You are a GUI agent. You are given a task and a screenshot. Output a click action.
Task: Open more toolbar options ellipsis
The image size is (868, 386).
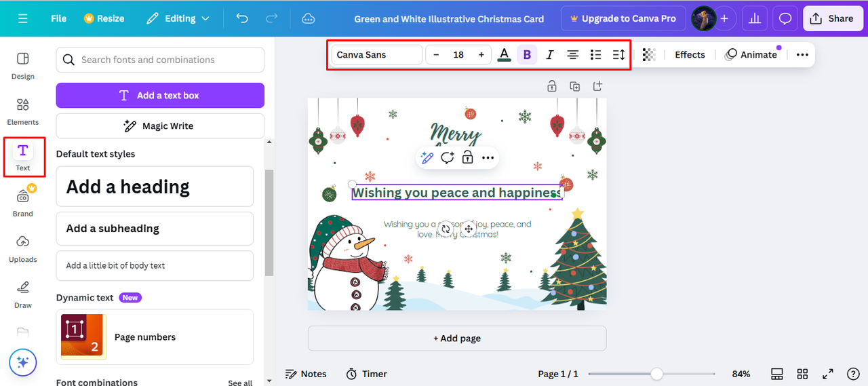pyautogui.click(x=802, y=54)
